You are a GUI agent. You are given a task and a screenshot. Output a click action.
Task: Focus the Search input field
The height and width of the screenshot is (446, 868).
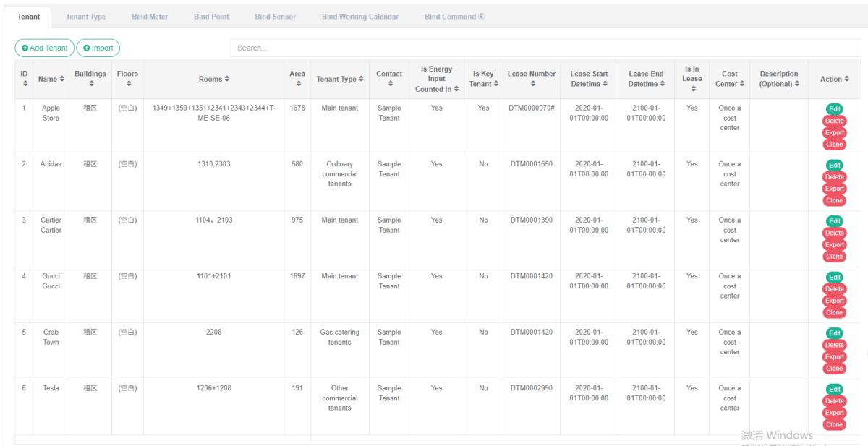pyautogui.click(x=542, y=48)
